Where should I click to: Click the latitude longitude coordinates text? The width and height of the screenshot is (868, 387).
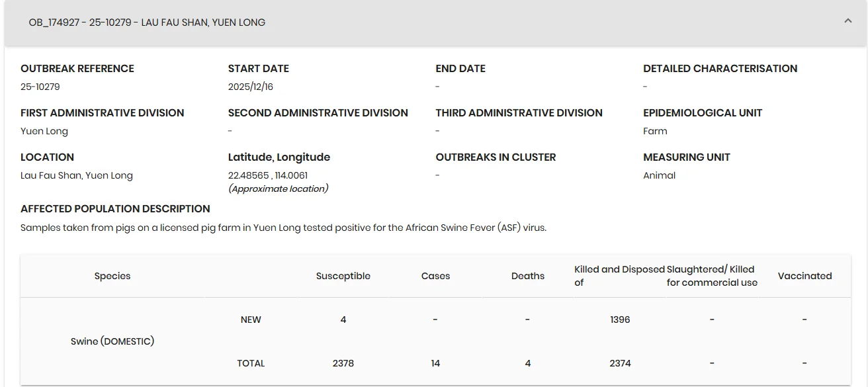(268, 175)
